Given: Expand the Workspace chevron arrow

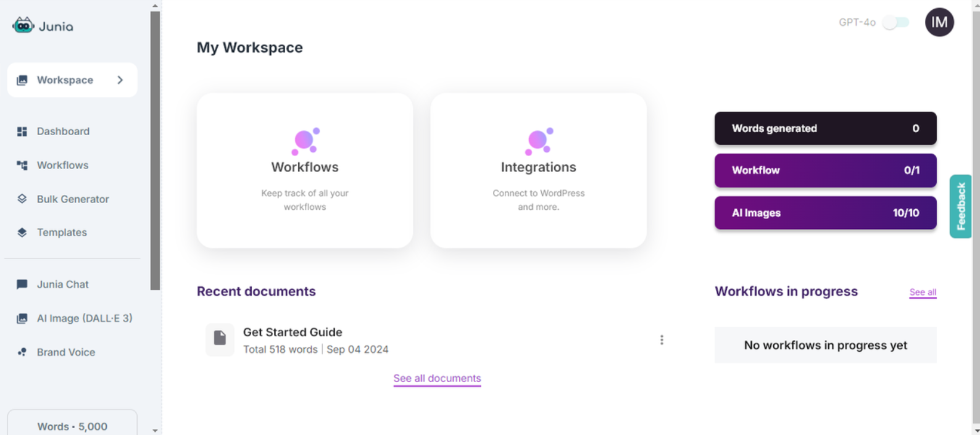Looking at the screenshot, I should 120,80.
